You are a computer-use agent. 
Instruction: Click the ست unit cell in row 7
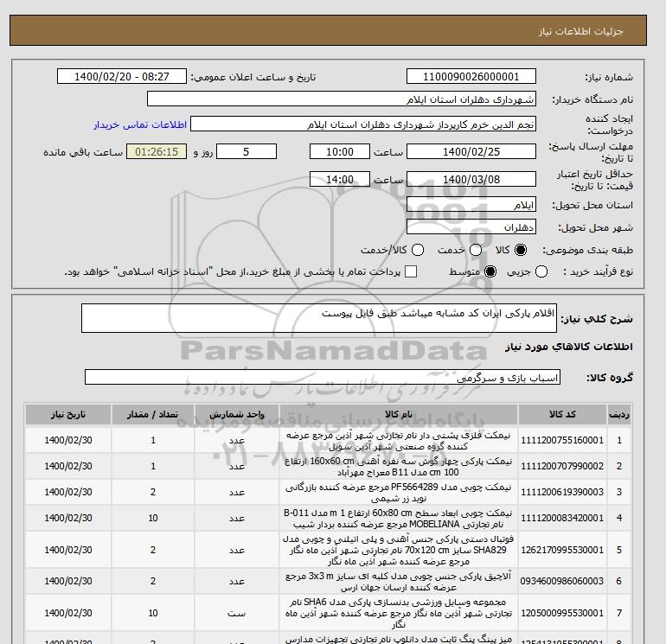click(237, 614)
